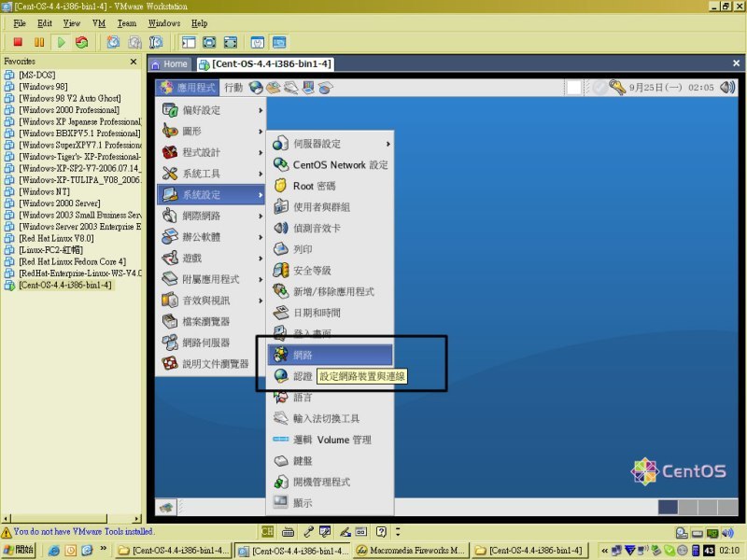Click the Revert to Snapshot toolbar icon

(x=134, y=42)
